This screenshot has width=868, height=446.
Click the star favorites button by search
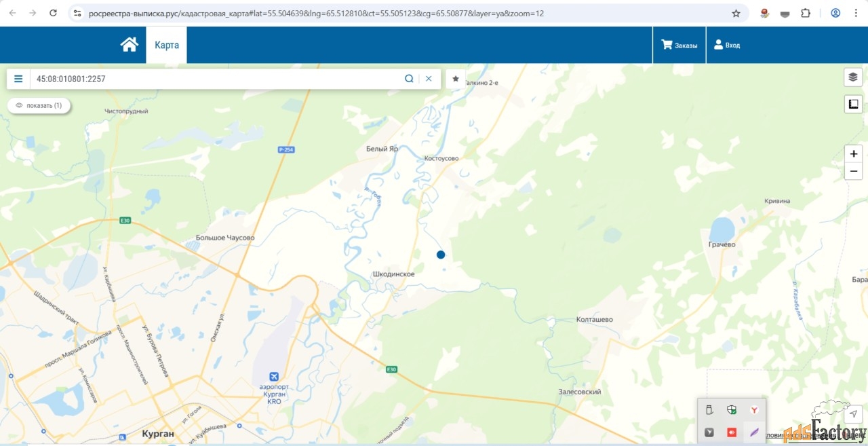[x=456, y=79]
